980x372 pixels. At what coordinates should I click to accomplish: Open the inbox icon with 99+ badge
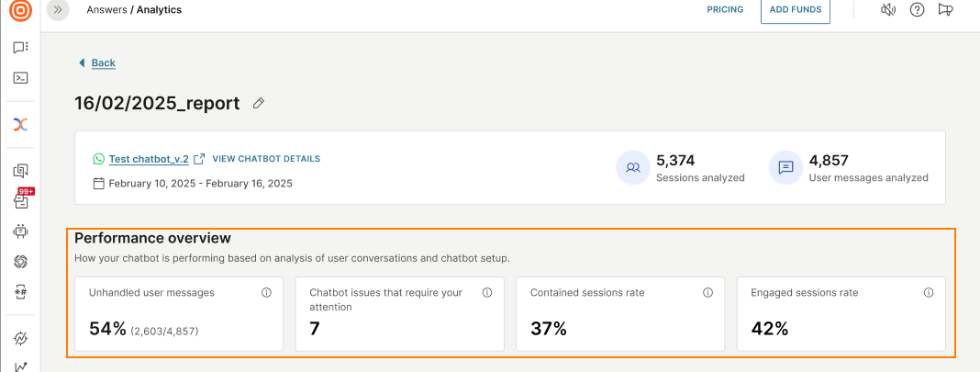tap(21, 200)
